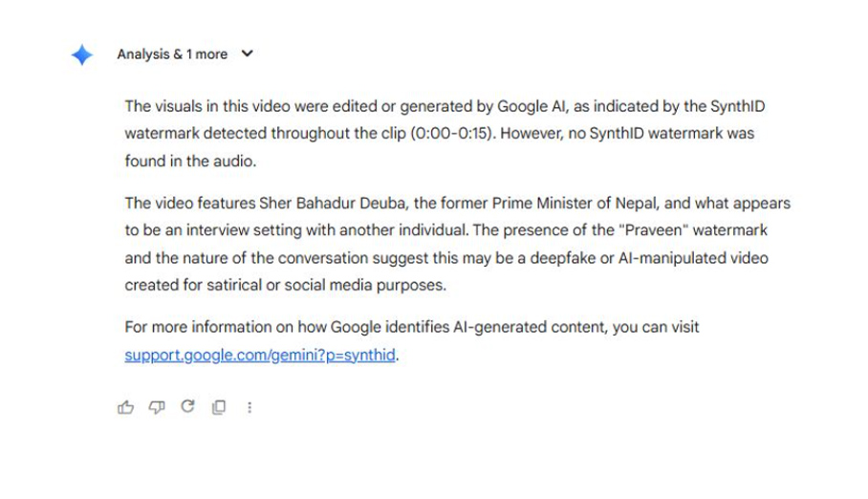868x499 pixels.
Task: Click the 'Analysis & 1 more' label
Action: 172,54
